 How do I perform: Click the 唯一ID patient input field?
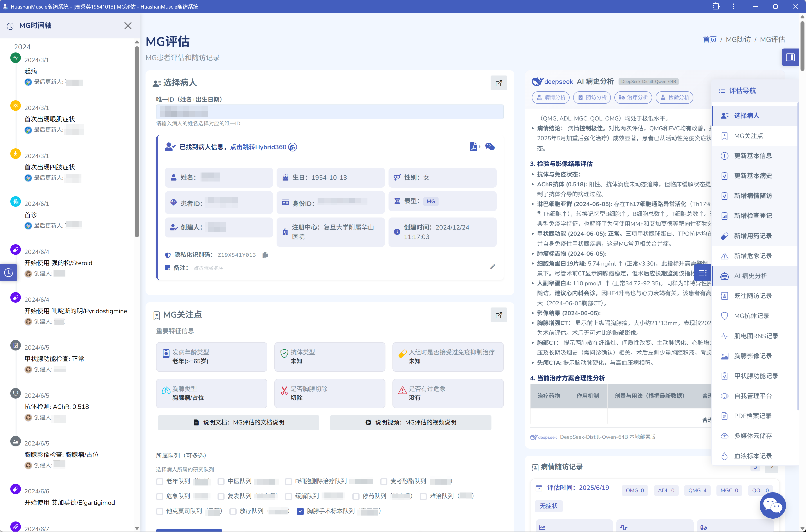click(330, 112)
